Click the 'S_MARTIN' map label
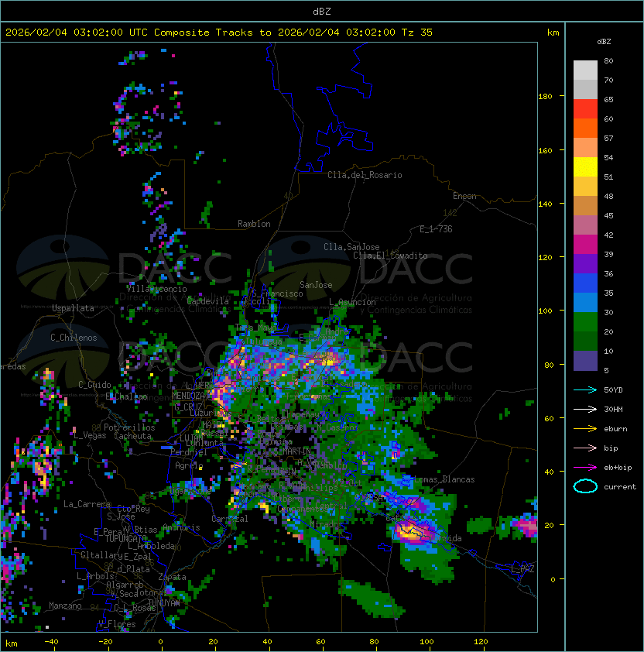 pyautogui.click(x=293, y=451)
